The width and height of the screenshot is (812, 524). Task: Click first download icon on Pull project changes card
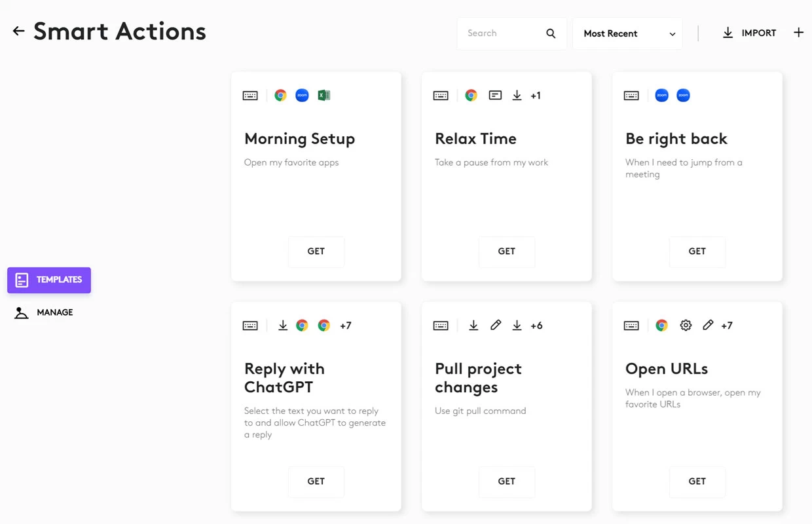[x=473, y=326]
